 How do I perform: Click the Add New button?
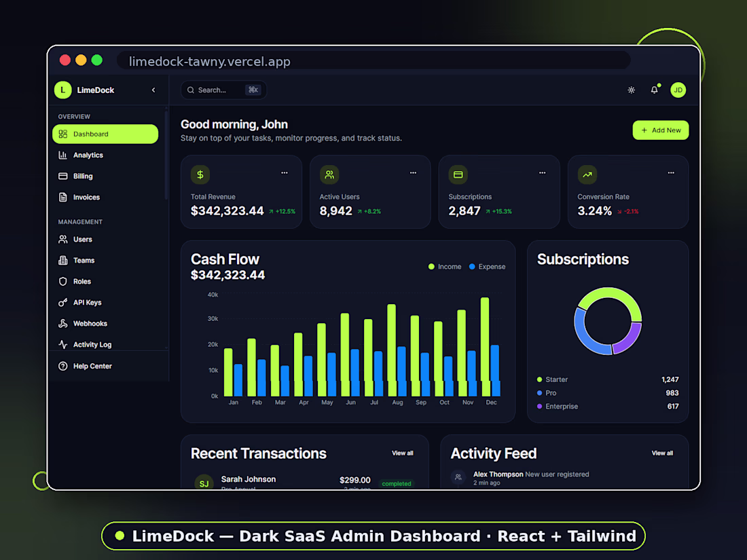point(660,130)
